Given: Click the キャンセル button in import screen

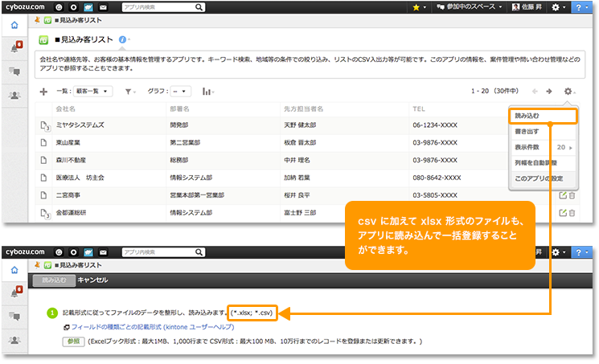Looking at the screenshot, I should coord(92,280).
